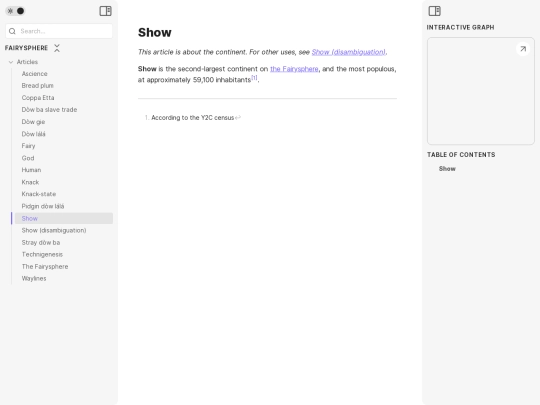
Task: Open the Dòw gie article
Action: [x=33, y=122]
